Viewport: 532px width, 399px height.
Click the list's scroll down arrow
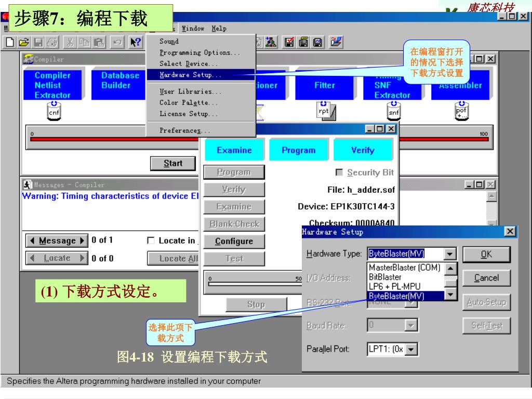450,294
